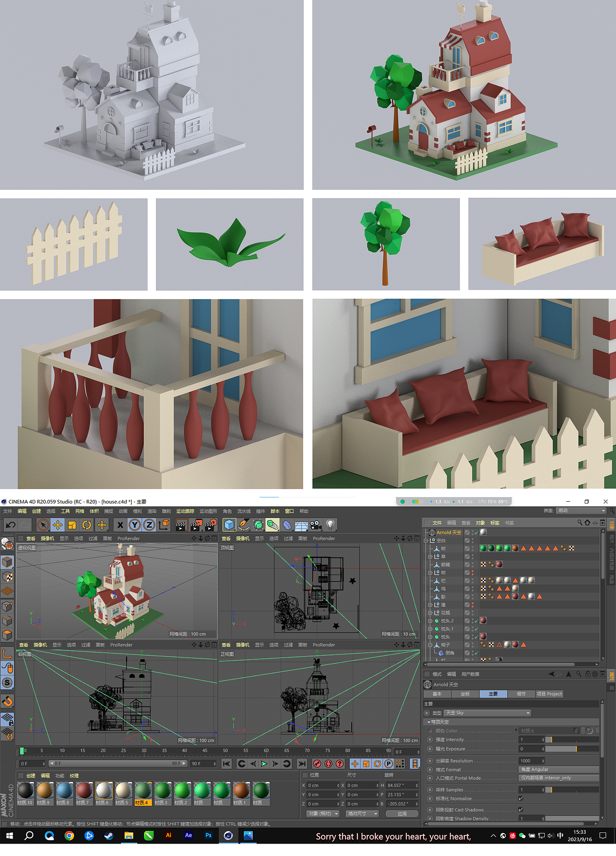The image size is (616, 856).
Task: Select the live selection tool icon
Action: pos(43,525)
